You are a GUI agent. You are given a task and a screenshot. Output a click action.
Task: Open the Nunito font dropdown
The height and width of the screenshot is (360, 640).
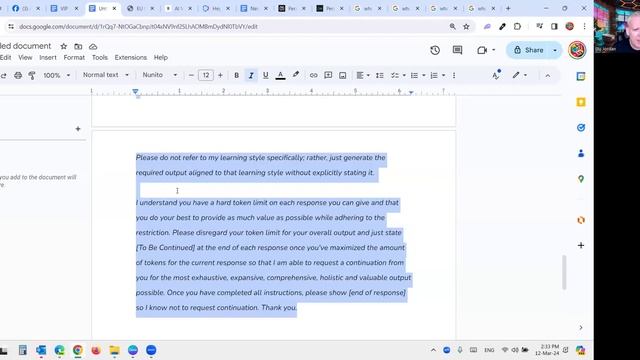pos(160,75)
